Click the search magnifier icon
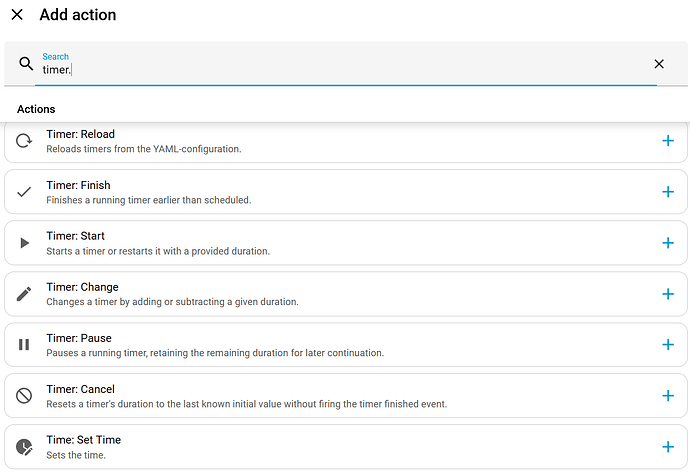This screenshot has width=690, height=474. 27,64
